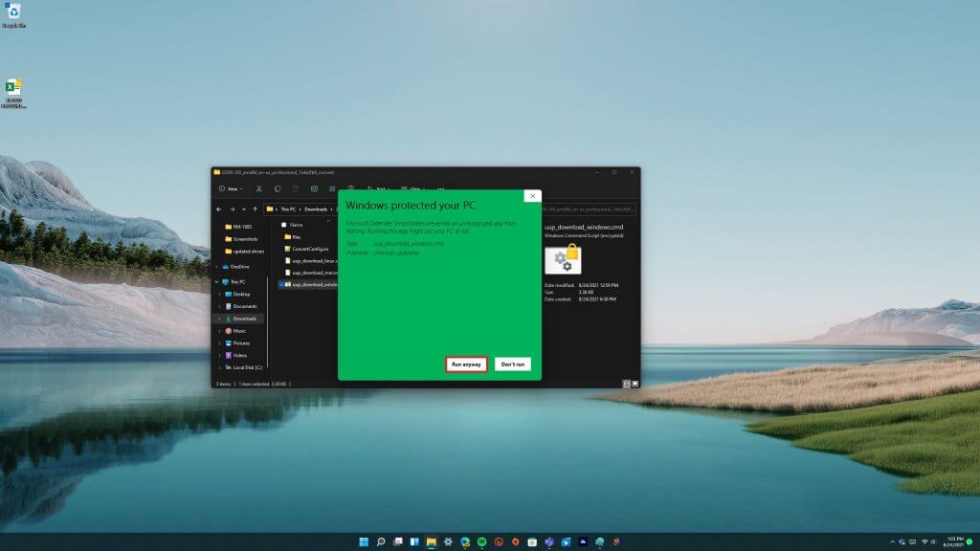Expand the Pictures tree node
980x551 pixels.
(220, 343)
